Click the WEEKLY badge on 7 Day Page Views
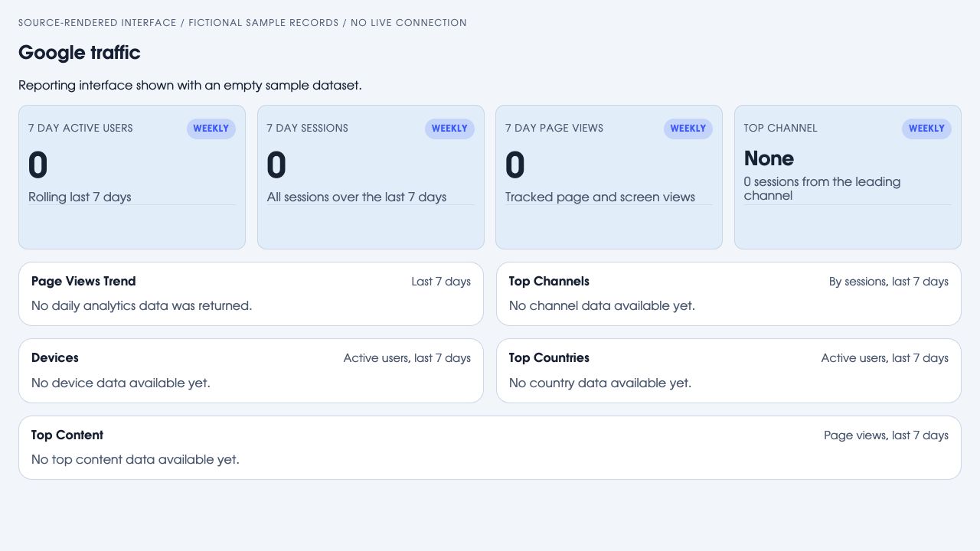This screenshot has height=551, width=980. click(688, 129)
